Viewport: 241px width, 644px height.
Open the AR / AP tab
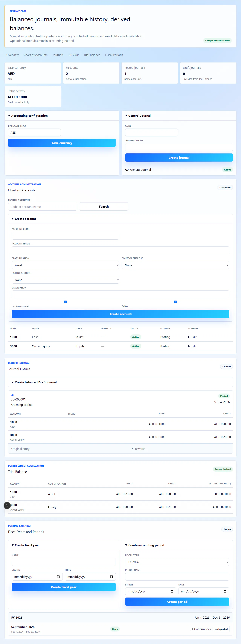coord(73,55)
